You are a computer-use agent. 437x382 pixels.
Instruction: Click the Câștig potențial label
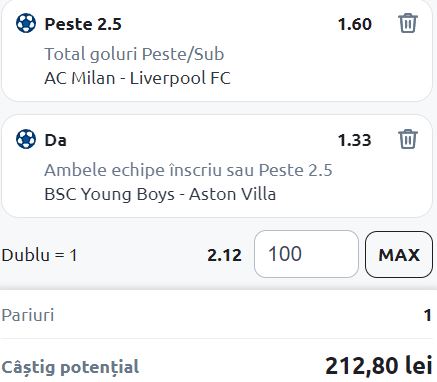pyautogui.click(x=70, y=367)
